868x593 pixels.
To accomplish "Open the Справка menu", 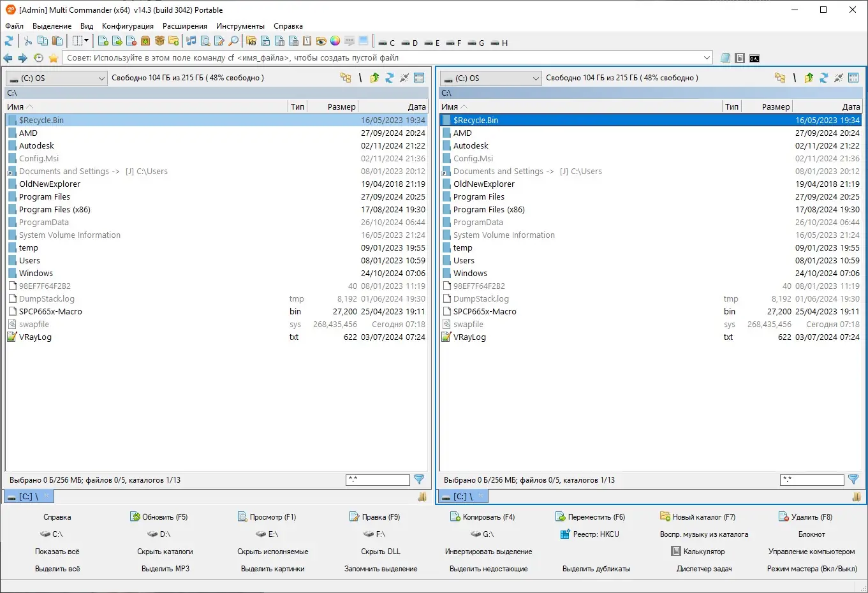I will pos(288,26).
